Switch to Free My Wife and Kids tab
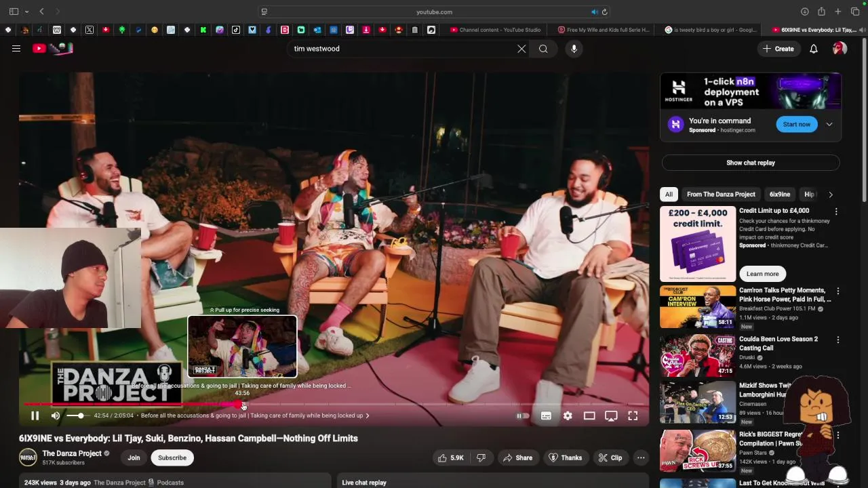This screenshot has height=488, width=868. click(x=604, y=30)
